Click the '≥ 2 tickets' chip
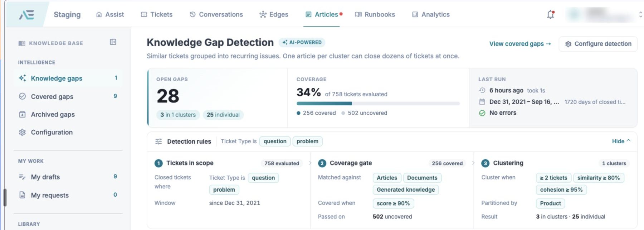 tap(553, 178)
